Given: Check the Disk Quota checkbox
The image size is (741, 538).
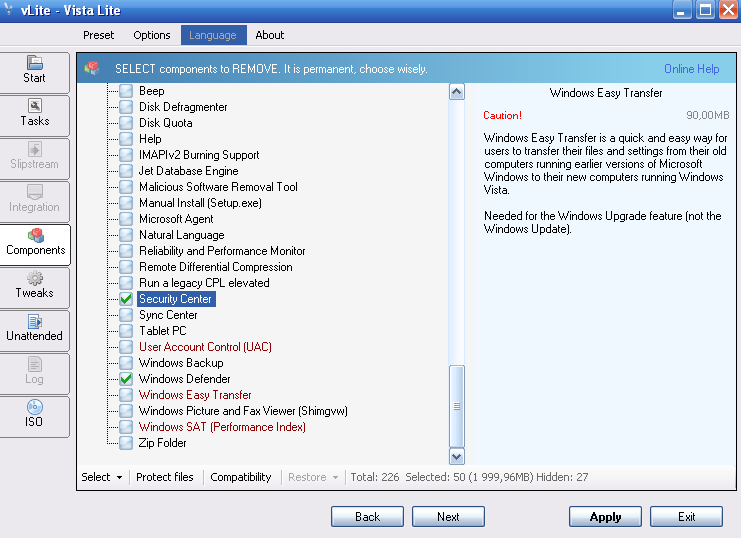Looking at the screenshot, I should point(126,123).
